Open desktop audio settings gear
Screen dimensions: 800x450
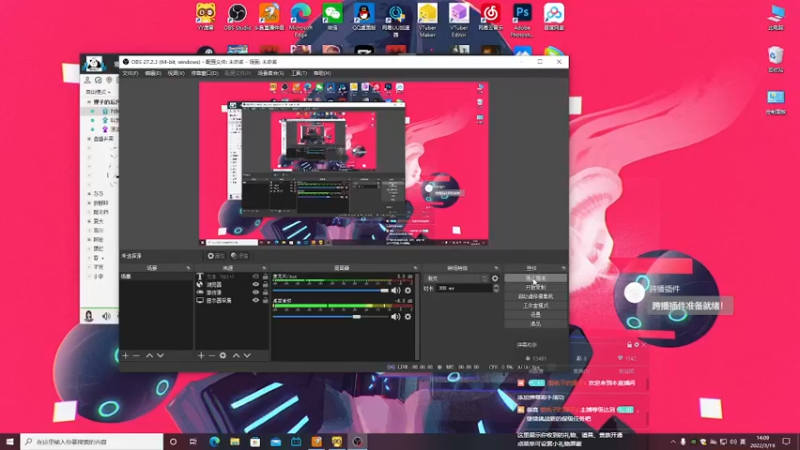(408, 317)
